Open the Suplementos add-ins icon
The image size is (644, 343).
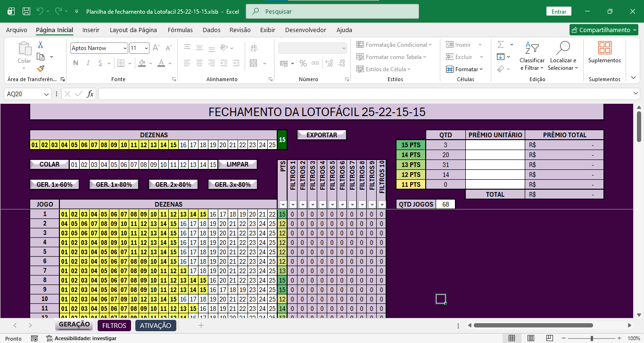[x=605, y=52]
